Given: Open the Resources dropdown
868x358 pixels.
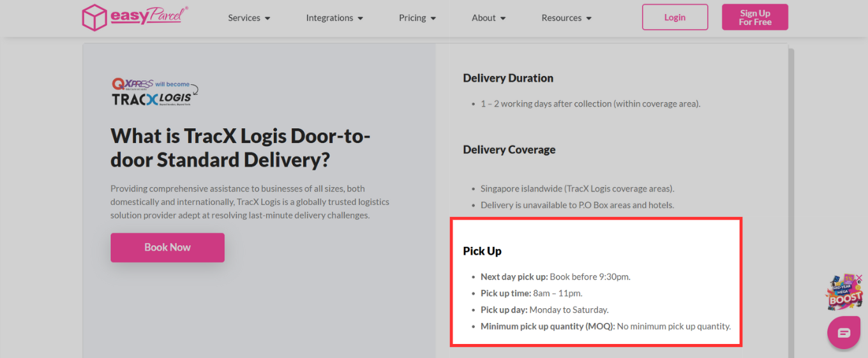Looking at the screenshot, I should (x=567, y=18).
